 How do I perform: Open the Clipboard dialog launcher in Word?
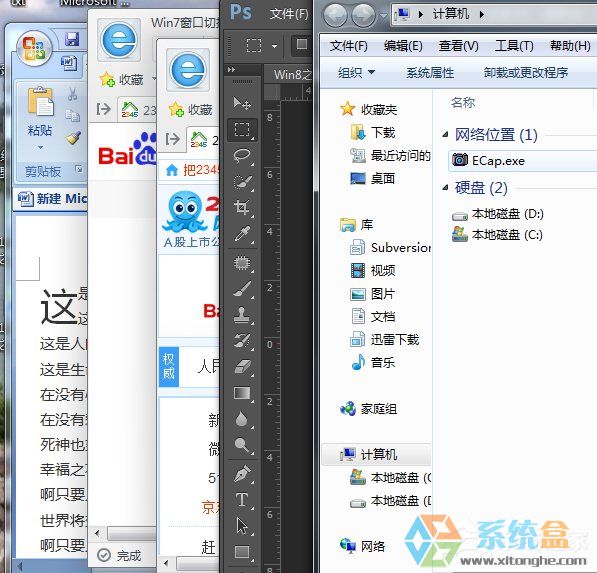point(79,169)
